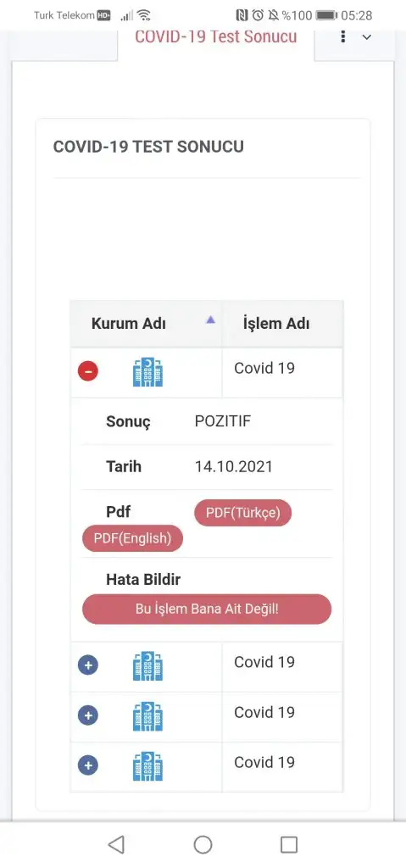The height and width of the screenshot is (868, 406).
Task: Tap the Android home circle button
Action: point(203,845)
